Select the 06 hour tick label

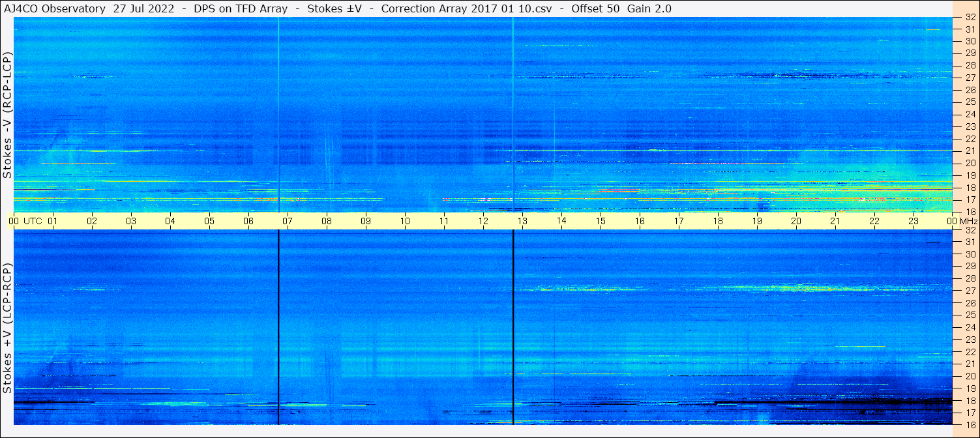pos(248,221)
